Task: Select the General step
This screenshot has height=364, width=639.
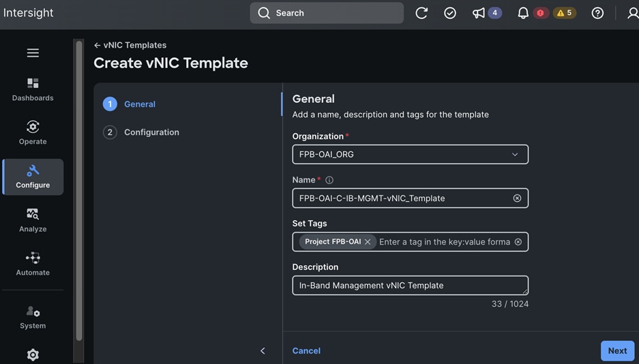Action: point(129,104)
